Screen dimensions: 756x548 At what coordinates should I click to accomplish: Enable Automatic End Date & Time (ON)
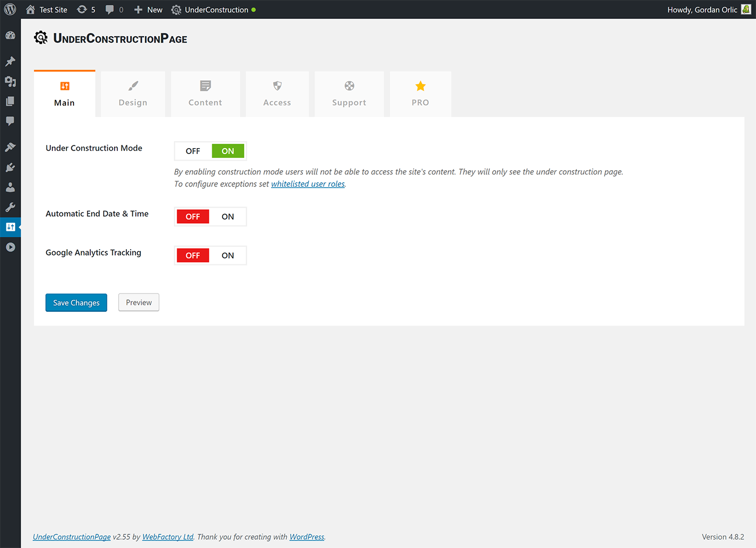pyautogui.click(x=228, y=217)
